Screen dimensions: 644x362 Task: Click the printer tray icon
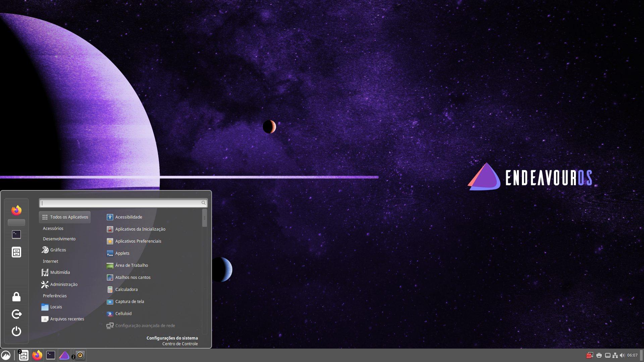coord(599,355)
